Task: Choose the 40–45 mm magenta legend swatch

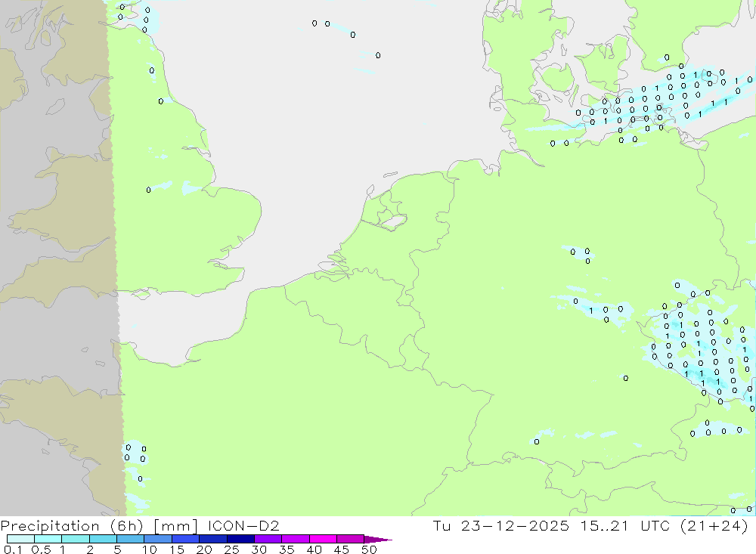Action: 323,539
